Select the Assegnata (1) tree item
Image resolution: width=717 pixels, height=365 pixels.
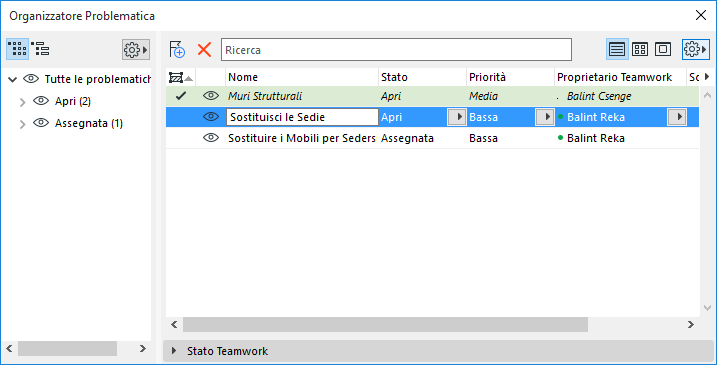coord(89,123)
